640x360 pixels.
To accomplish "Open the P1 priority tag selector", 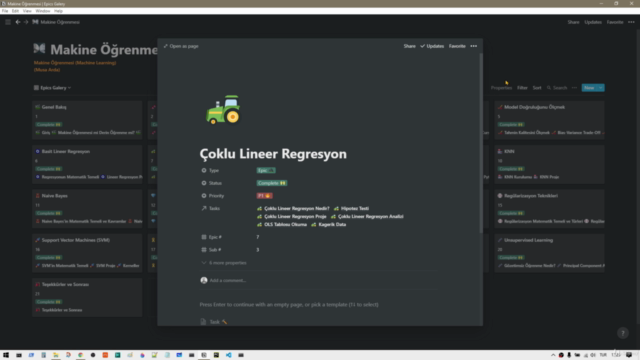I will [x=264, y=196].
